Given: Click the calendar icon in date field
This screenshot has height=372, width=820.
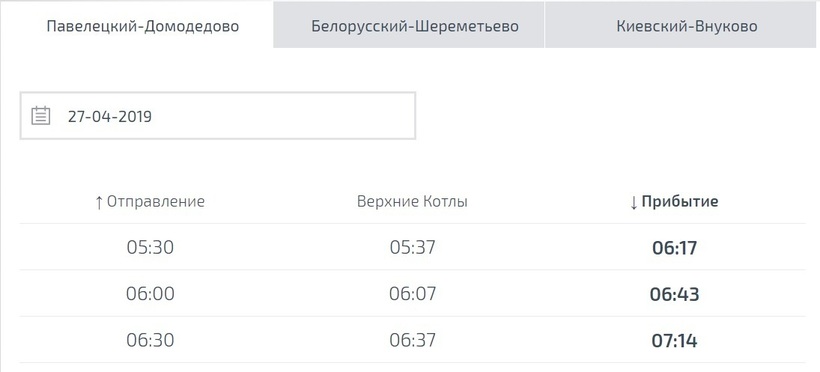Looking at the screenshot, I should [41, 116].
